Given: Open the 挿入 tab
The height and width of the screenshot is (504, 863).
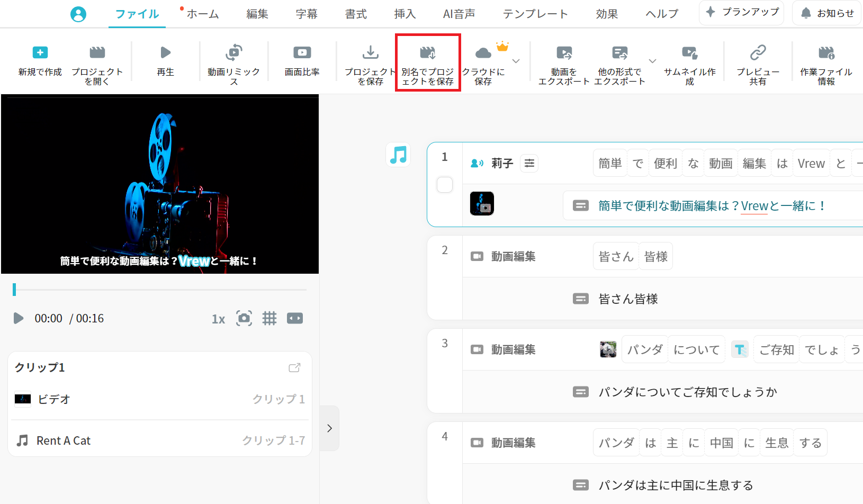Looking at the screenshot, I should [x=405, y=14].
